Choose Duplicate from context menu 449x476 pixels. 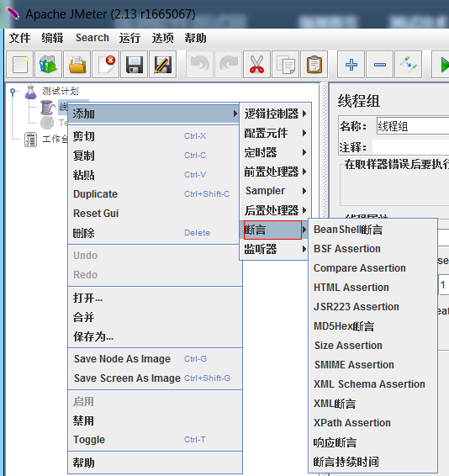click(x=154, y=194)
